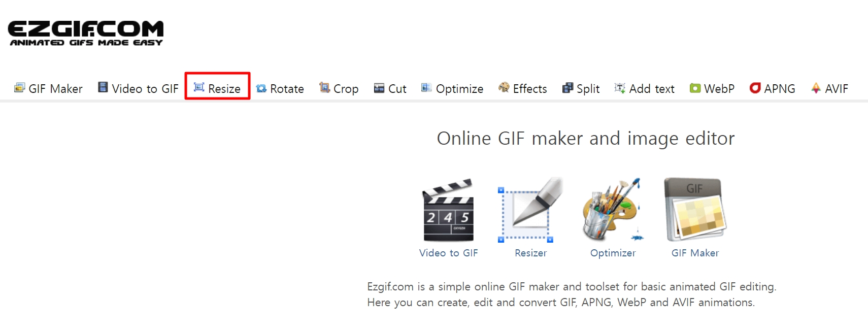Click the Optimize menu icon
The width and height of the screenshot is (868, 330).
coord(426,88)
